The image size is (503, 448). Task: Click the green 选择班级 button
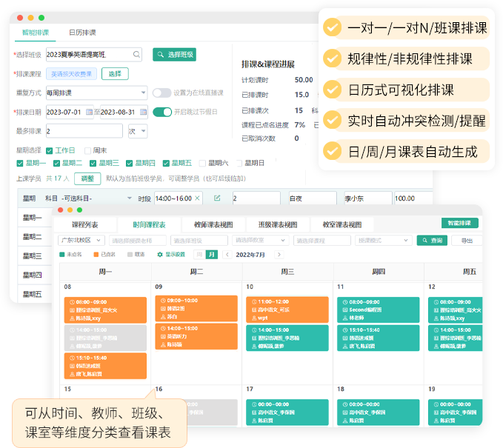[x=174, y=54]
